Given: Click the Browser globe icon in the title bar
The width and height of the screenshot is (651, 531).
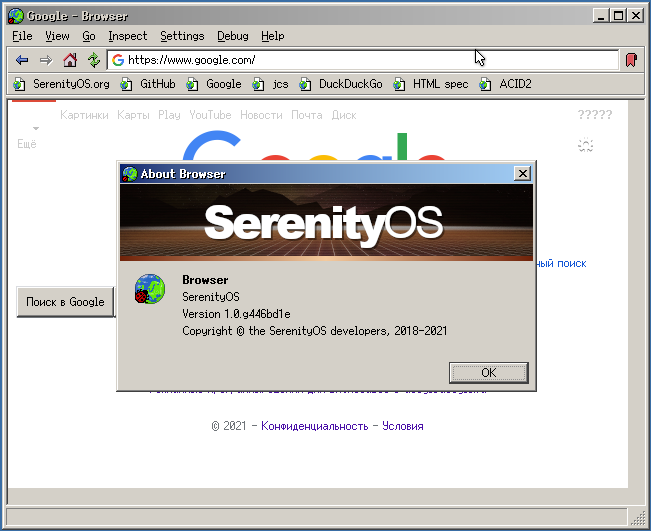Looking at the screenshot, I should coord(16,16).
